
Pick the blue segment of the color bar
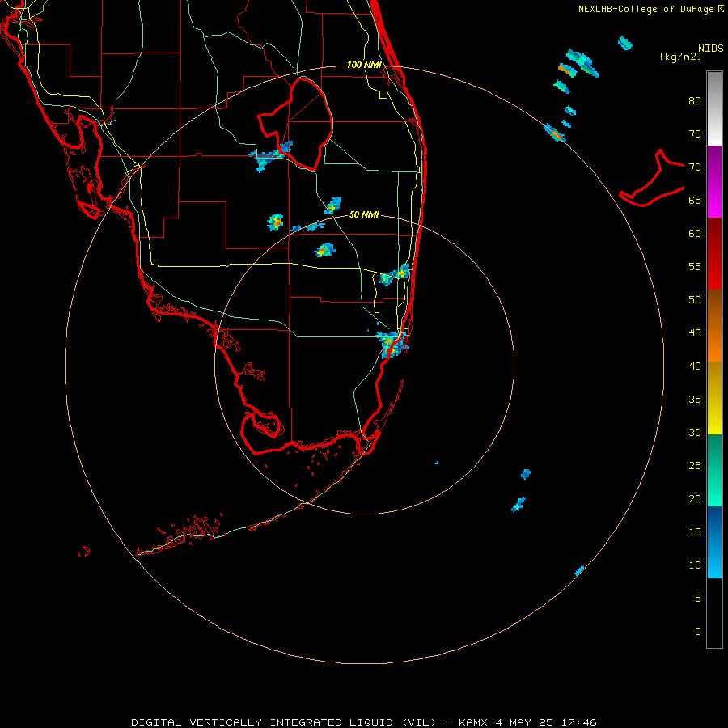click(714, 542)
